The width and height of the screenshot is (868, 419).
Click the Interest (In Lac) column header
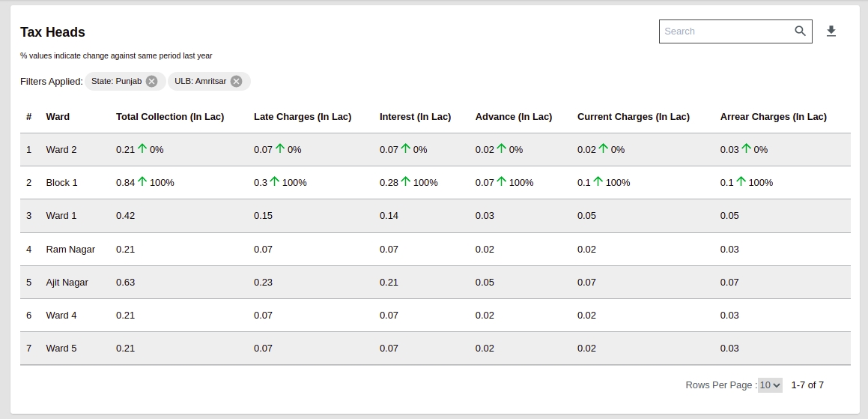415,117
